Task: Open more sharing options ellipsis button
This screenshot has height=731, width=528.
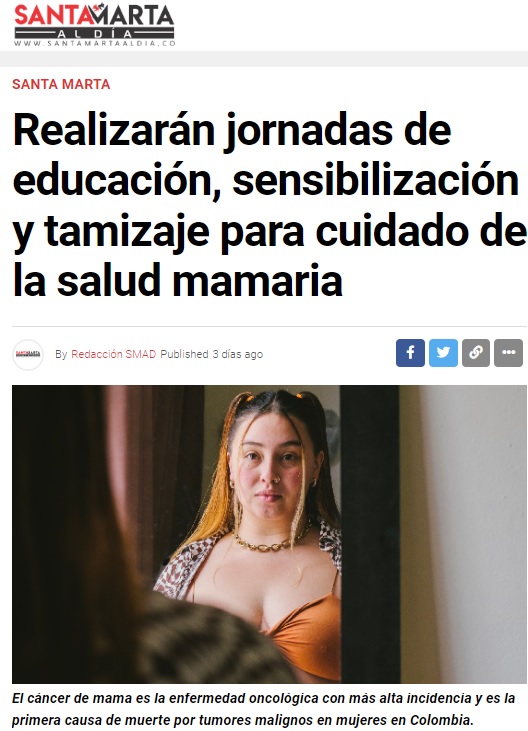Action: click(508, 352)
